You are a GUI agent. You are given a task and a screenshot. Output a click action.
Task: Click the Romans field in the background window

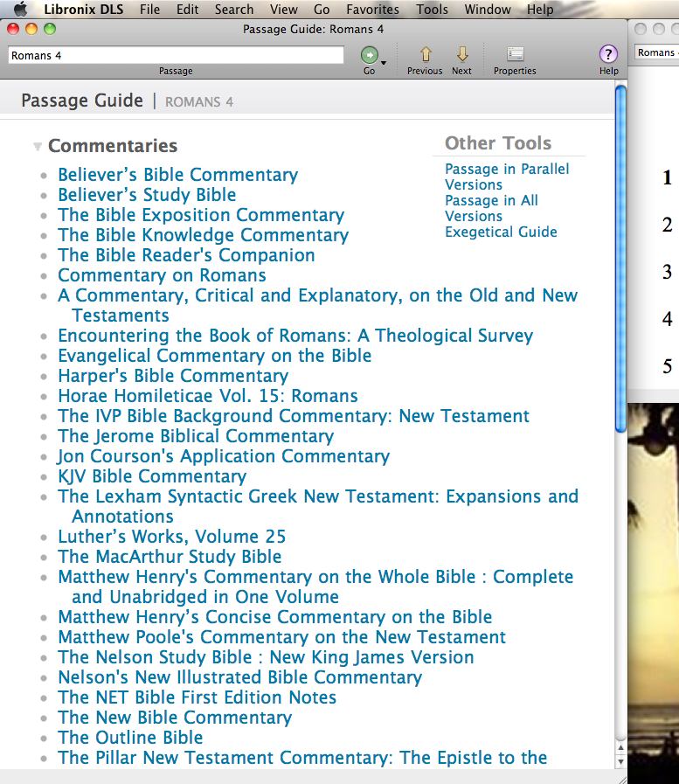(656, 52)
